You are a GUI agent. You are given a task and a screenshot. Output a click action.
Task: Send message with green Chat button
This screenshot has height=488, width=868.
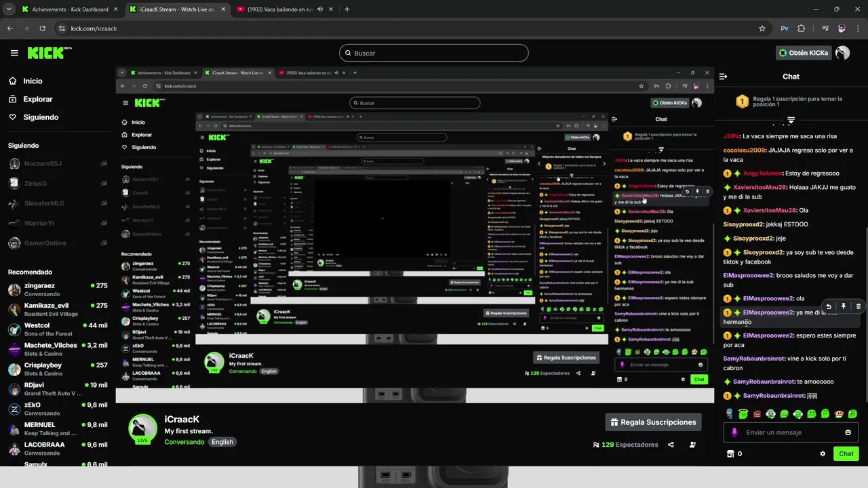tap(846, 454)
